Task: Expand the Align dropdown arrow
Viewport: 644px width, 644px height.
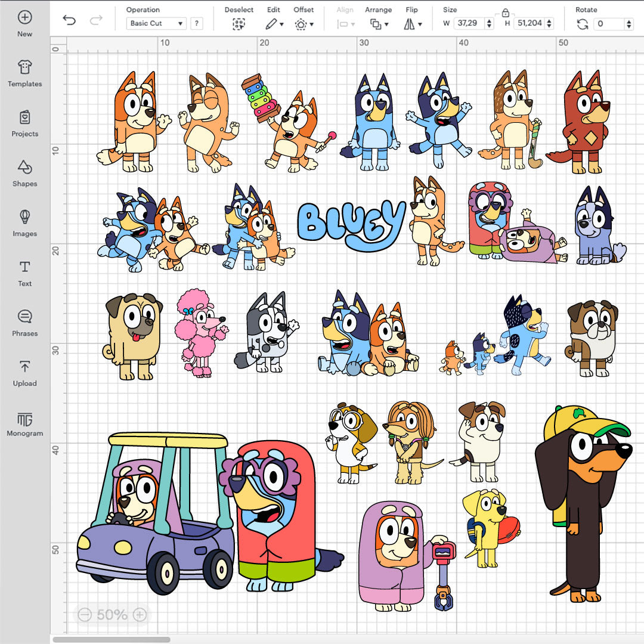Action: coord(353,24)
